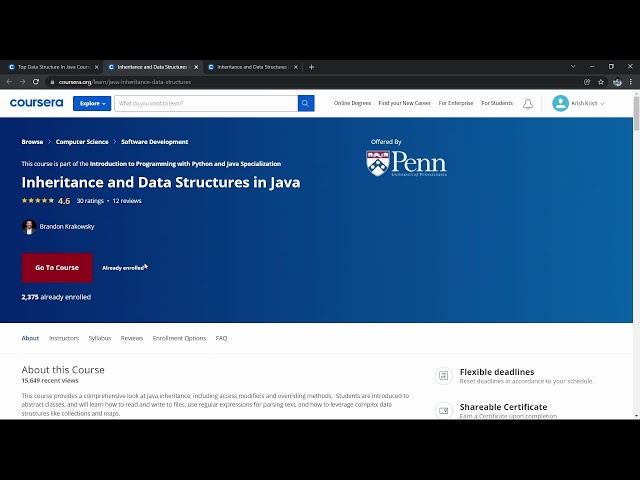Screen dimensions: 640x480
Task: Click the user profile avatar icon
Action: click(x=560, y=103)
